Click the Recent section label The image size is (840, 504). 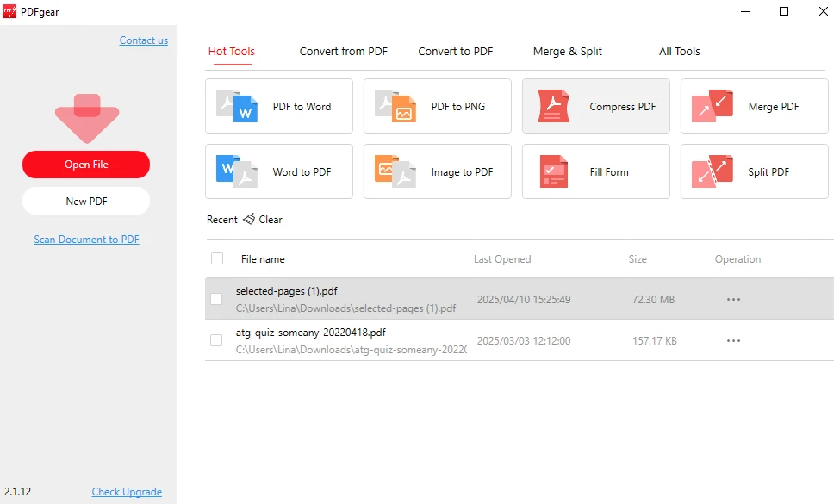pos(221,219)
